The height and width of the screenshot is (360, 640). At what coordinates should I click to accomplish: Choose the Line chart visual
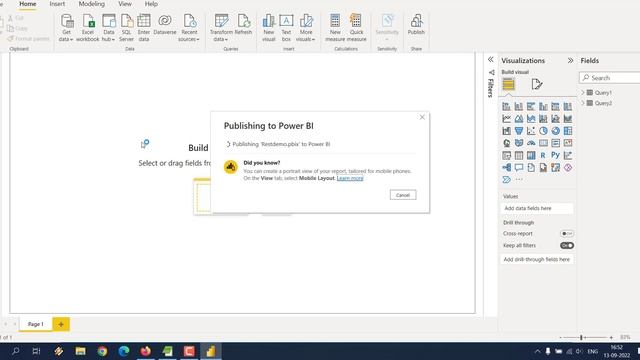point(507,119)
